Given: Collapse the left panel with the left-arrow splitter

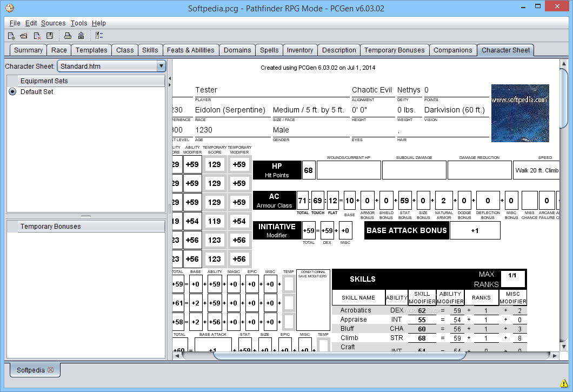Looking at the screenshot, I should click(170, 78).
